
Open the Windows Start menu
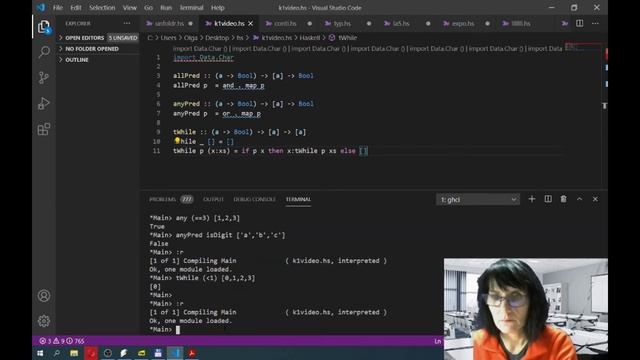(x=40, y=353)
